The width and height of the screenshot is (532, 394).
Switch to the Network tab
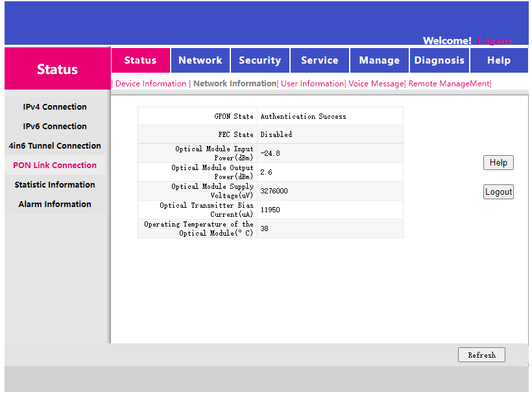[200, 60]
